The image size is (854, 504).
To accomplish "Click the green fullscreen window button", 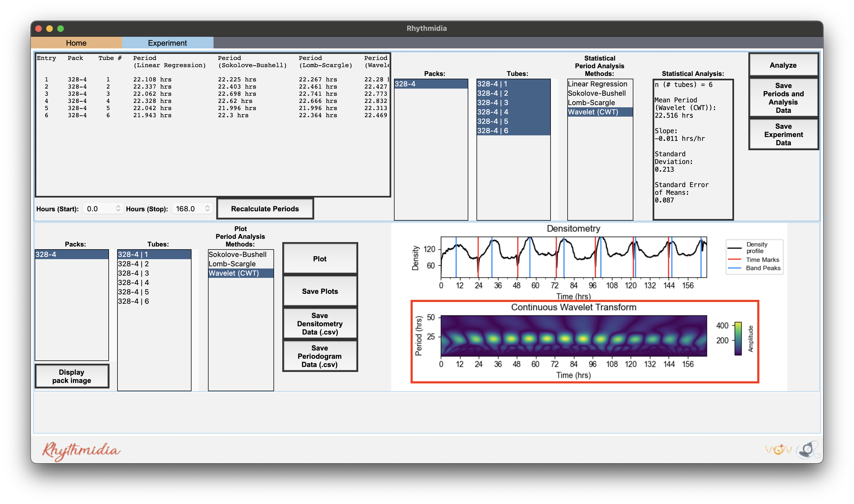I will click(61, 29).
